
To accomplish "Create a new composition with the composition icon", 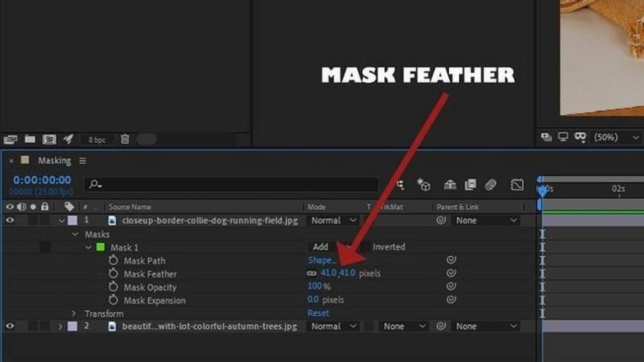I will (x=49, y=139).
